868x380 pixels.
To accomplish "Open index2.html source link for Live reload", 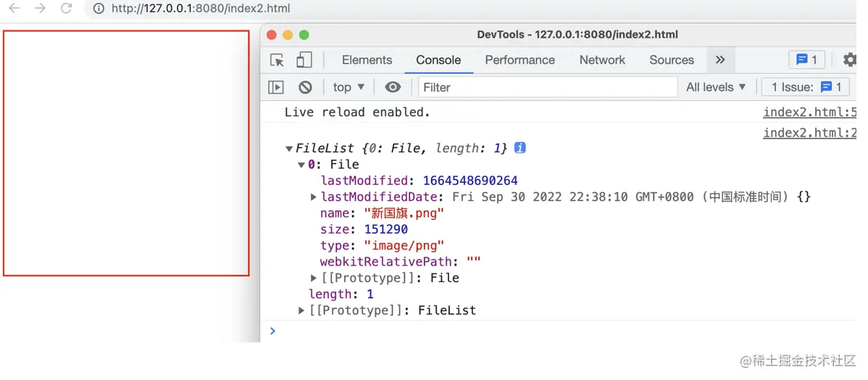I will pyautogui.click(x=810, y=112).
